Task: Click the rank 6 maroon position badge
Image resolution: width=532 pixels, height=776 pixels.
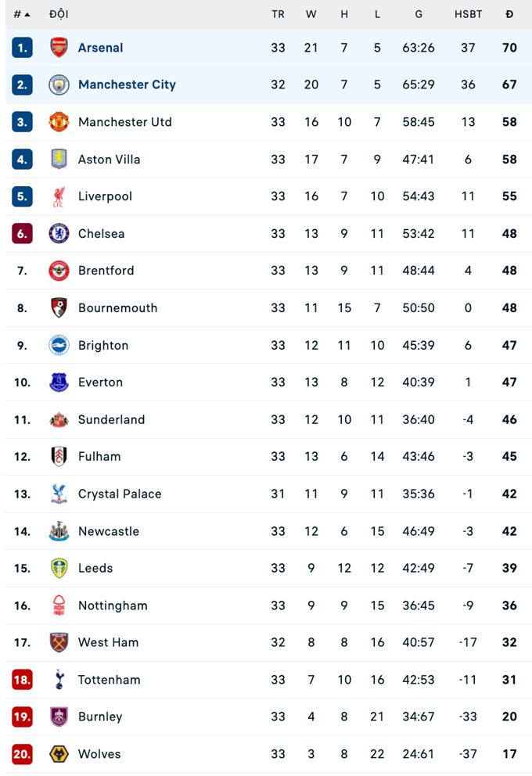Action: 22,233
